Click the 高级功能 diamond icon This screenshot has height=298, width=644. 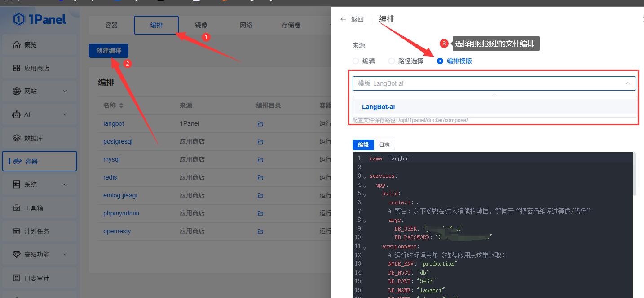(17, 254)
